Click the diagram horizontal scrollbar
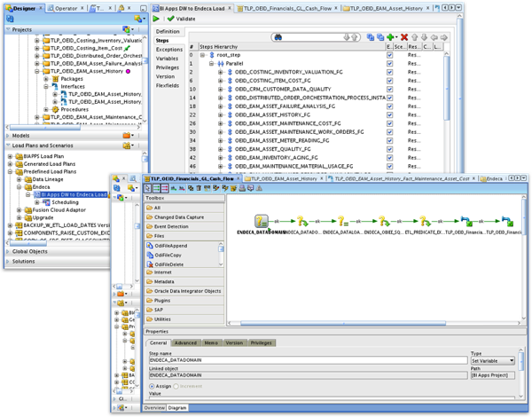Screen dimensions: 532x417 tap(343, 323)
